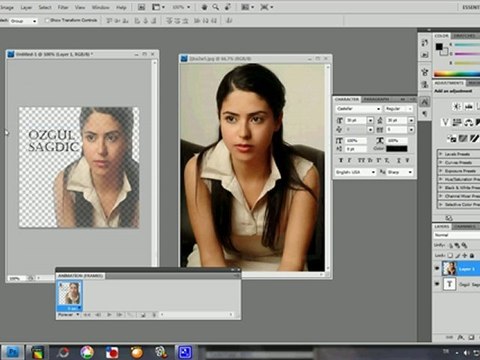Click the horizontal scale input field
Image resolution: width=480 pixels, height=360 pixels.
coord(397,141)
